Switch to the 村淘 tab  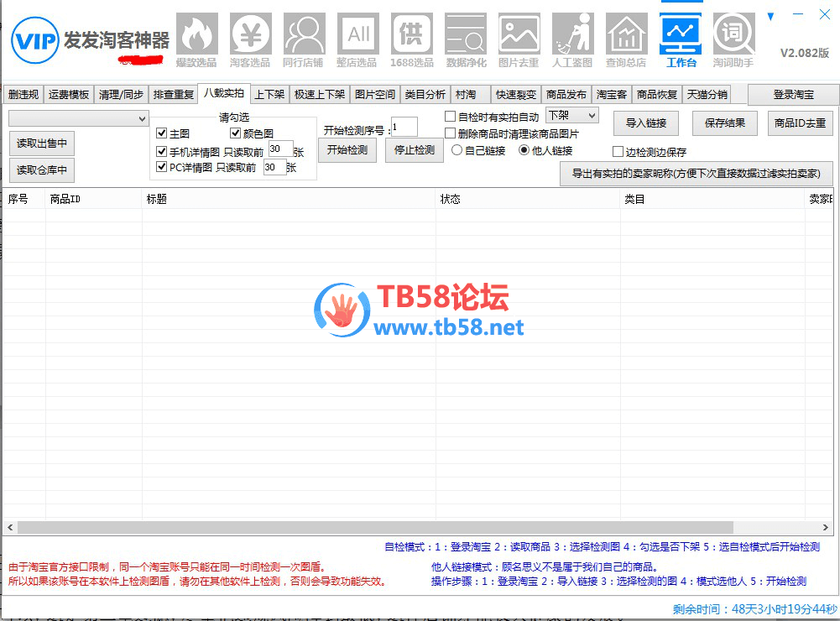pyautogui.click(x=471, y=95)
